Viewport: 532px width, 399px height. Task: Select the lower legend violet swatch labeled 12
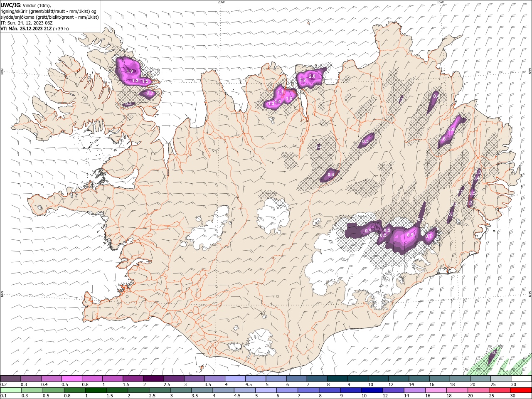tap(393, 390)
